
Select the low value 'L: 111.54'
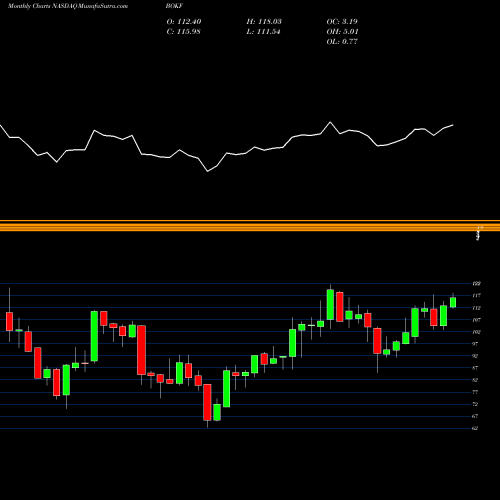263,32
